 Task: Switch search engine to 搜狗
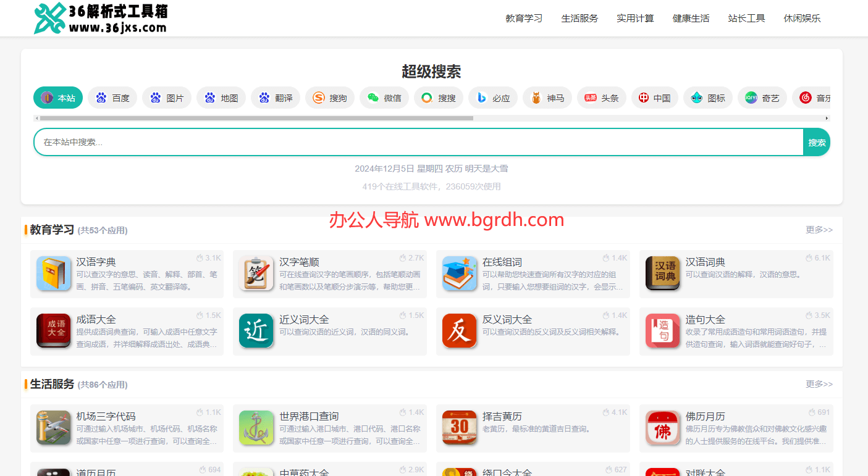[x=330, y=98]
